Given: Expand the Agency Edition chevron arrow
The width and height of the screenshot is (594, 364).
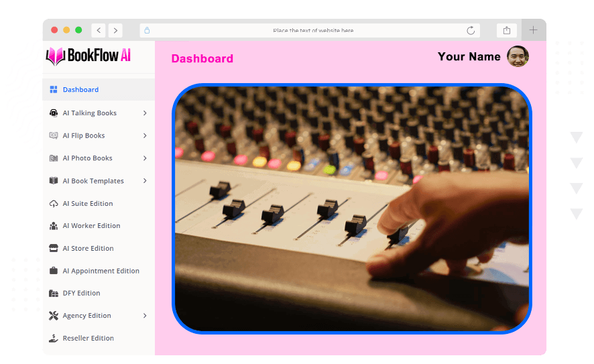Looking at the screenshot, I should click(x=145, y=316).
